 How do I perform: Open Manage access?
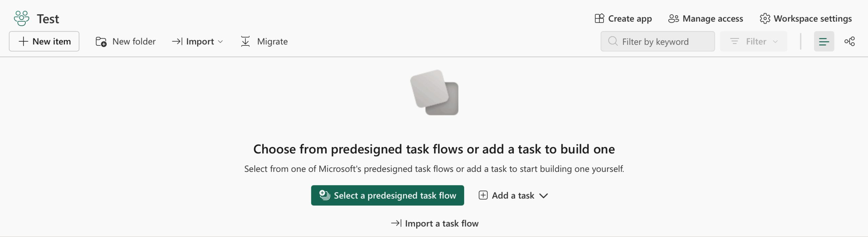coord(706,19)
